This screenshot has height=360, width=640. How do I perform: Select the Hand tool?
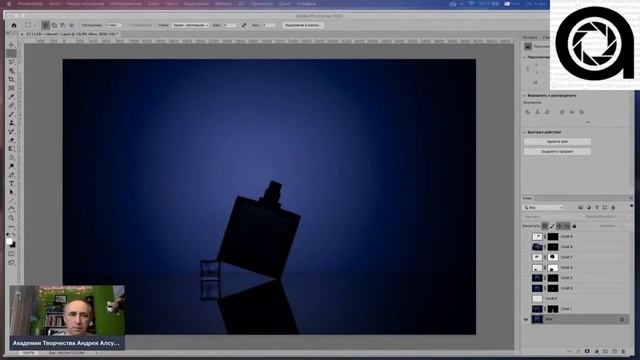tap(11, 210)
